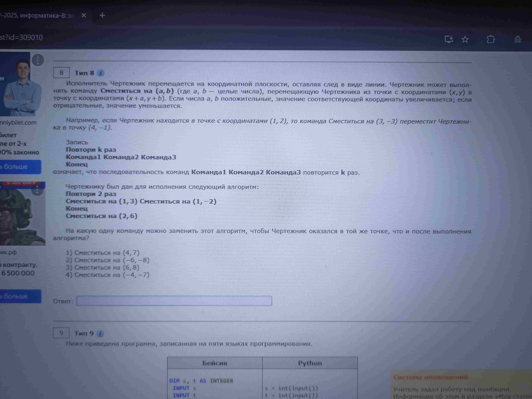This screenshot has width=532, height=399.
Task: Click the man in blue shirt ad image
Action: click(x=21, y=84)
